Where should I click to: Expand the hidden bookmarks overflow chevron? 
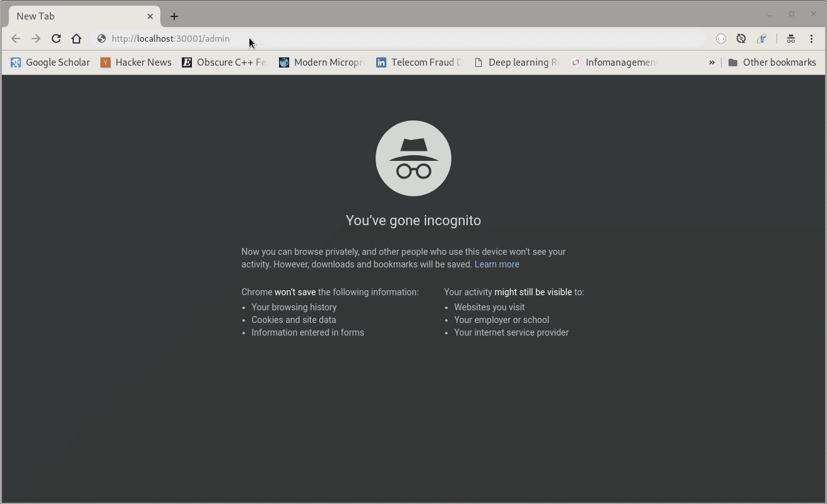click(x=712, y=62)
